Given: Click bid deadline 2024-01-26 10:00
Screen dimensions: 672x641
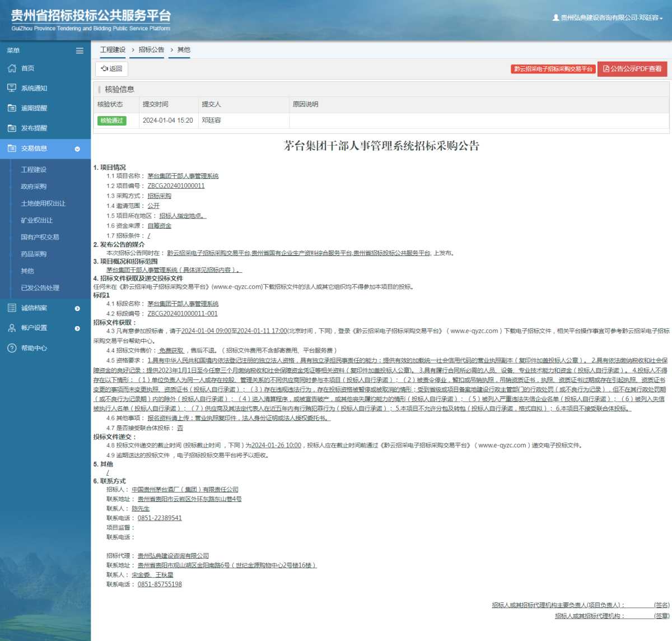Looking at the screenshot, I should click(276, 445).
